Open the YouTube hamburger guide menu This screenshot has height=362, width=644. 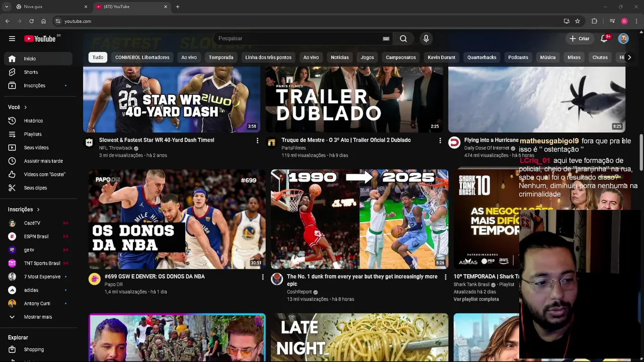(12, 39)
